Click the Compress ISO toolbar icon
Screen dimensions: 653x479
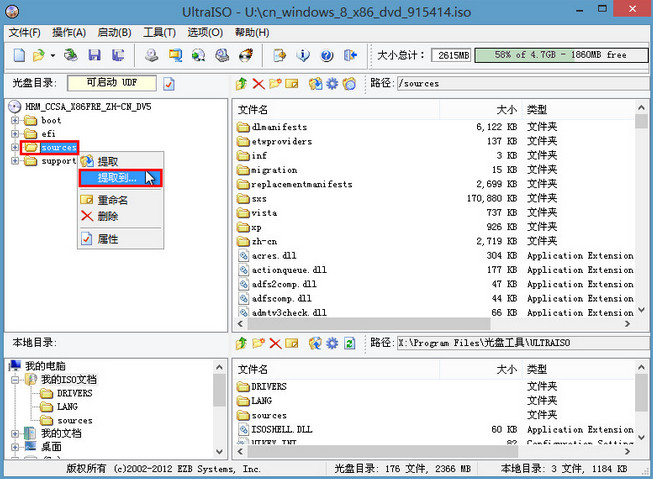point(199,55)
